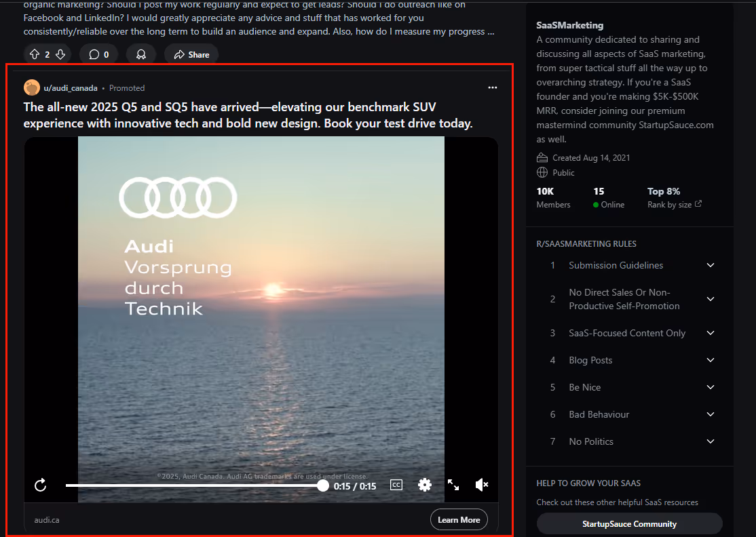Viewport: 756px width, 537px height.
Task: Replay the Audi video
Action: click(x=40, y=485)
